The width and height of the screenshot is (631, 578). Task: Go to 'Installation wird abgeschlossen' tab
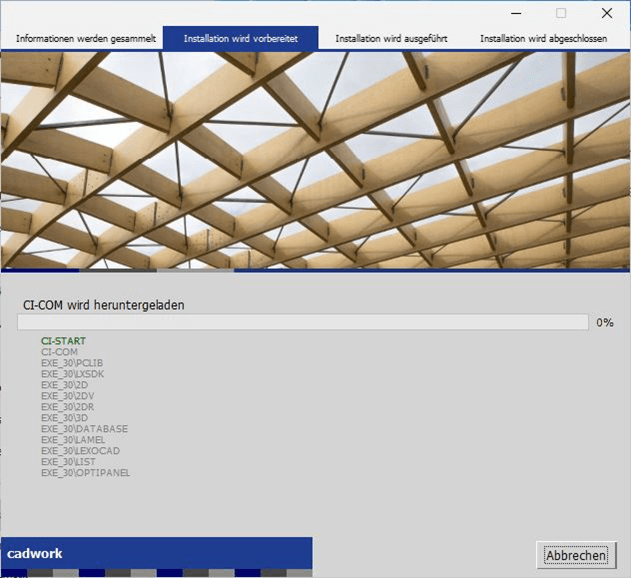point(543,38)
